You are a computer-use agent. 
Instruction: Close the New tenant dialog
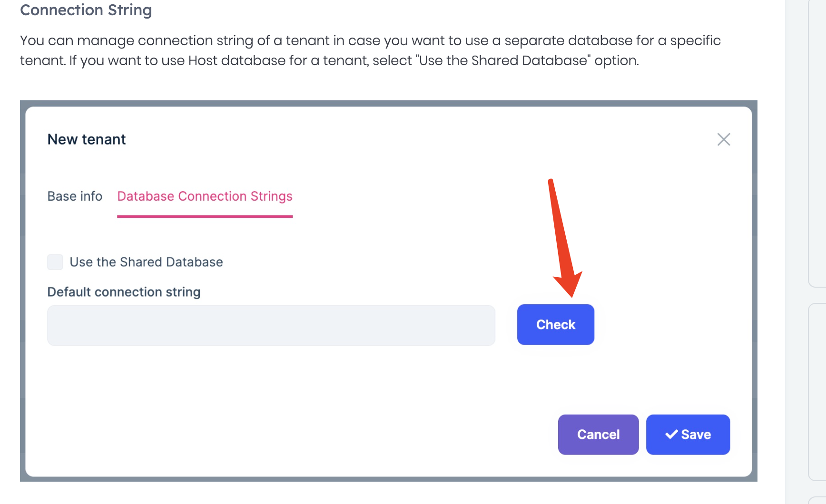click(x=724, y=139)
